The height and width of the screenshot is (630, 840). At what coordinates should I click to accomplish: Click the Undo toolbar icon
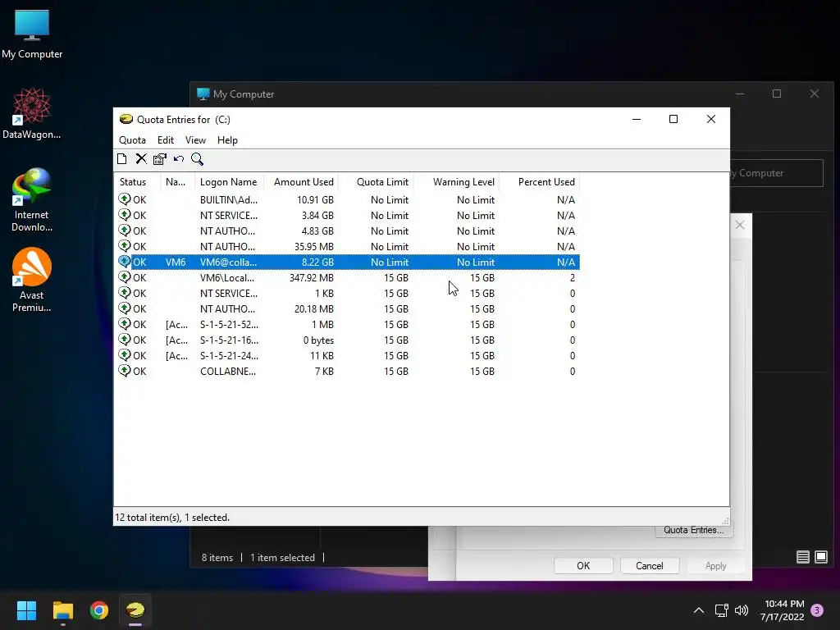coord(178,158)
